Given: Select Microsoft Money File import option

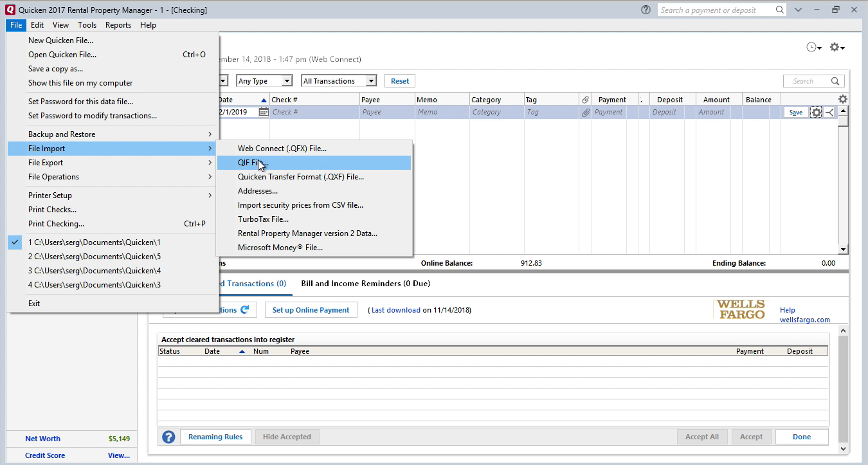Looking at the screenshot, I should 314,248.
